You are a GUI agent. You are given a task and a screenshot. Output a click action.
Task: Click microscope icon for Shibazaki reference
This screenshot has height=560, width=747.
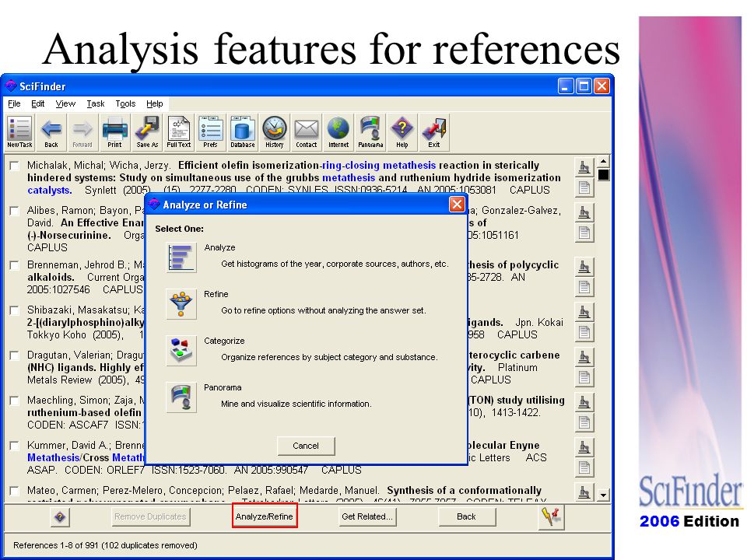point(584,312)
